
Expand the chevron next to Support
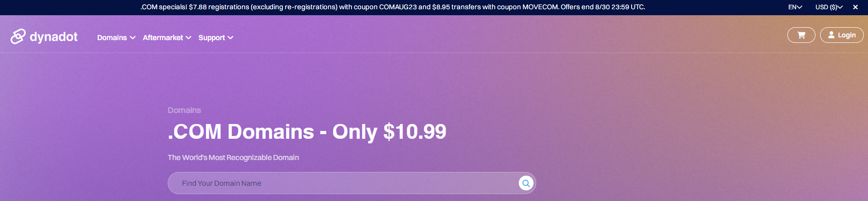[x=230, y=38]
